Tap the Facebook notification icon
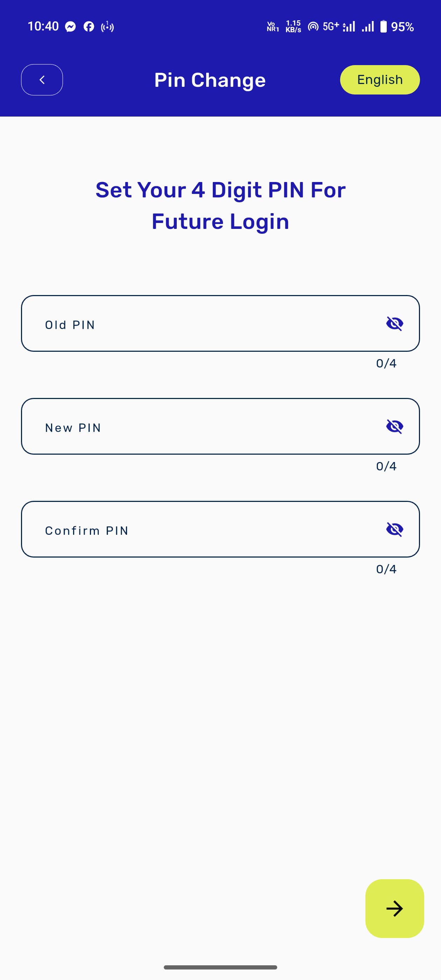Viewport: 441px width, 980px height. [89, 27]
